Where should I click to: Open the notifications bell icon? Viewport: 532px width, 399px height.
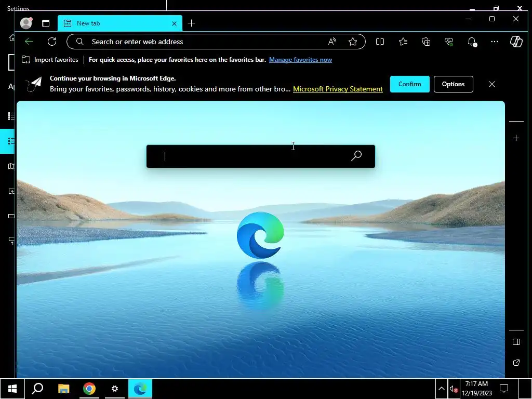(x=472, y=42)
